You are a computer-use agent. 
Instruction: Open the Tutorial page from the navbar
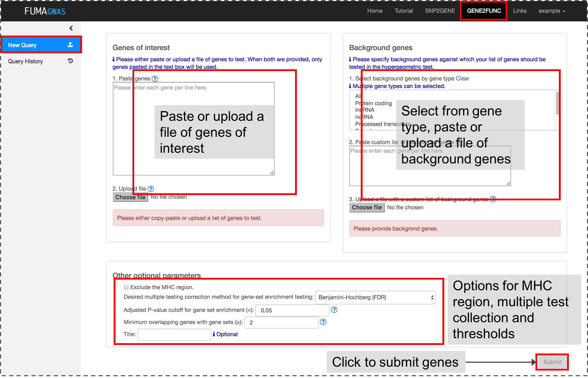coord(404,11)
